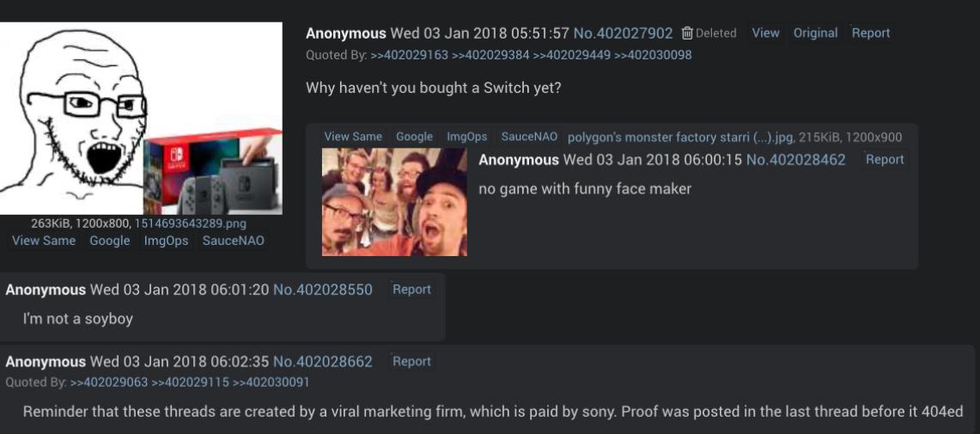Open the Monster Factory reply thumbnail
980x434 pixels.
pos(394,202)
